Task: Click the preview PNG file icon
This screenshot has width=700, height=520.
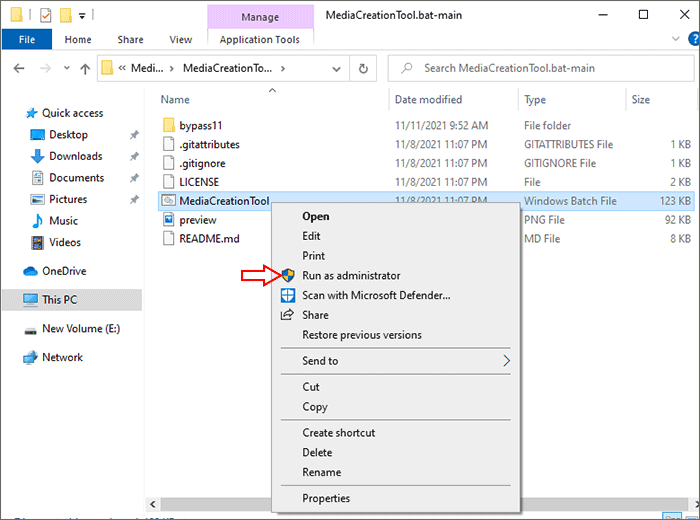Action: pos(169,220)
